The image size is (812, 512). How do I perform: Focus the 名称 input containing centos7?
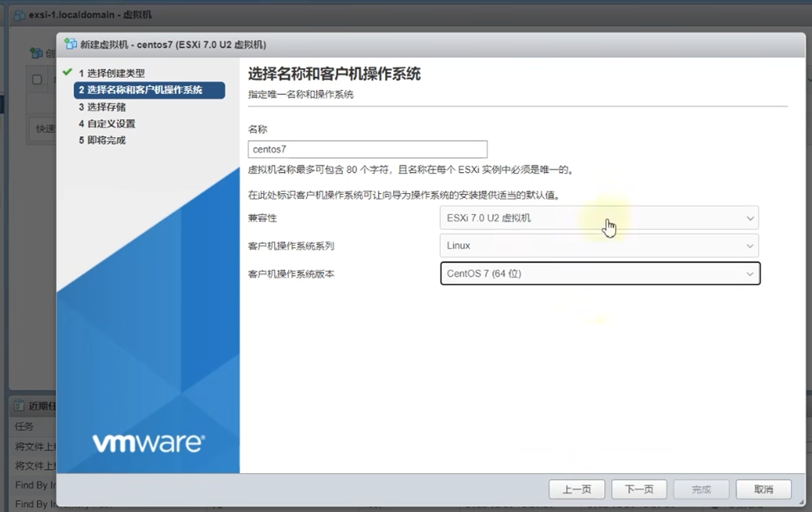(368, 149)
